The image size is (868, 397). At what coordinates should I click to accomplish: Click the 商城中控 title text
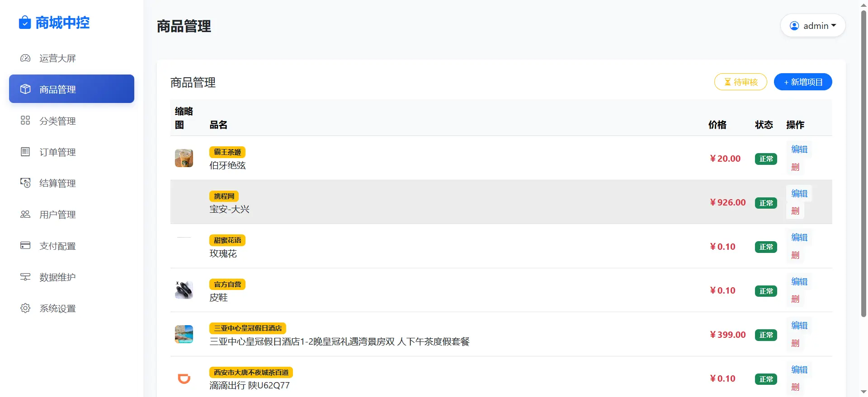[x=62, y=23]
